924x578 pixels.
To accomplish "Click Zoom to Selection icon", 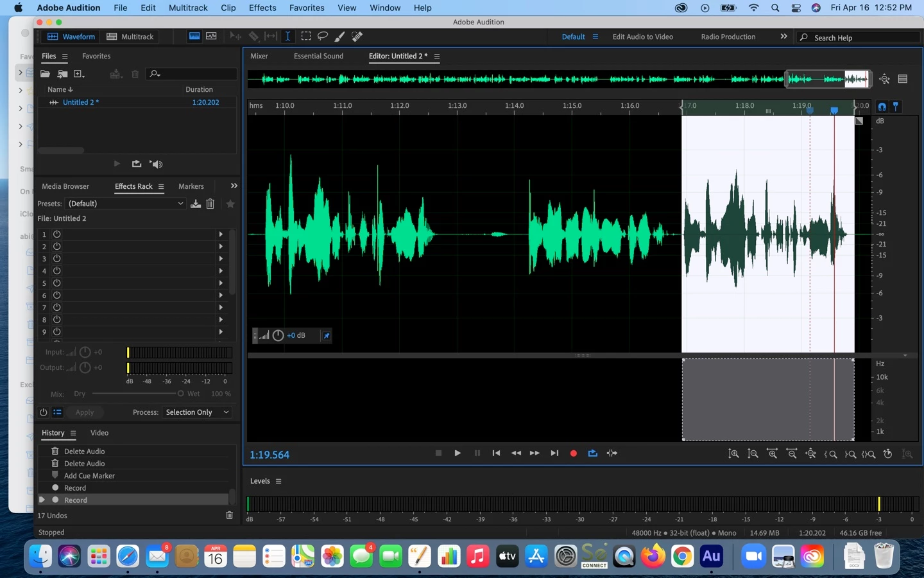I will (x=869, y=454).
